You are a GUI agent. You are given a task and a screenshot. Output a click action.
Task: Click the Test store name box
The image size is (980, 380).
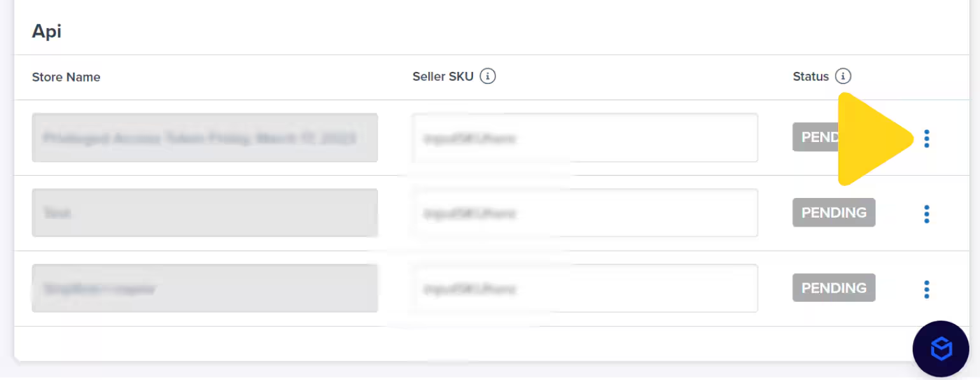pyautogui.click(x=204, y=213)
